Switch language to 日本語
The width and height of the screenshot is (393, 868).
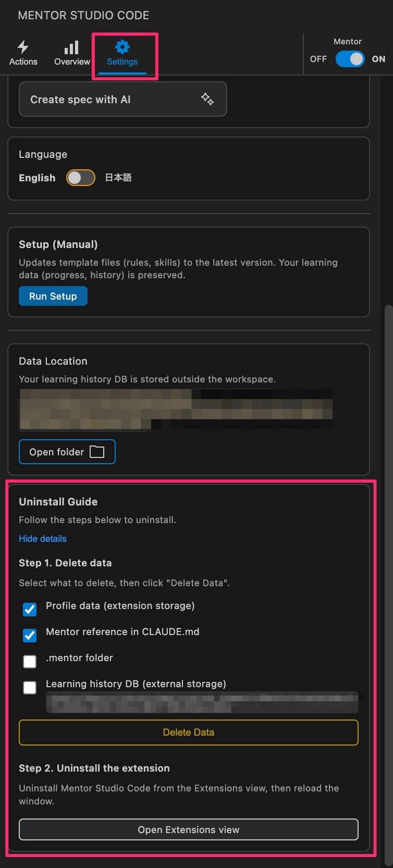80,178
